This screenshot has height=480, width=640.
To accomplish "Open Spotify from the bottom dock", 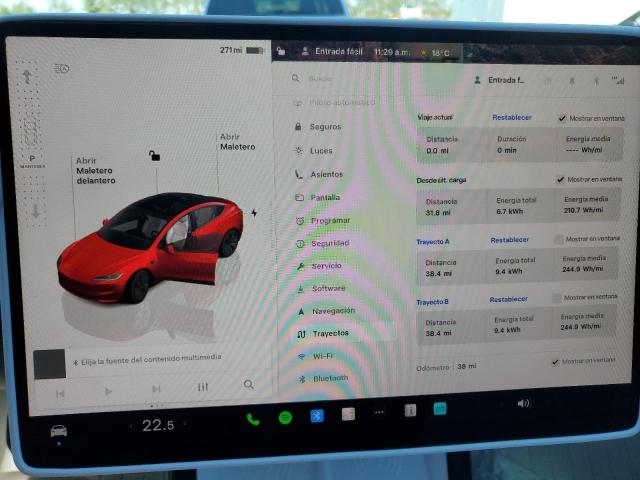I will 285,418.
